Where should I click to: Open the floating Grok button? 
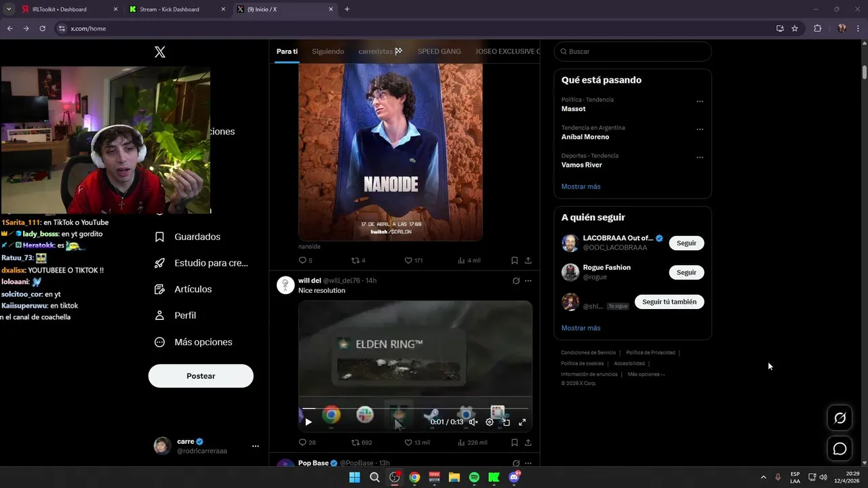coord(840,418)
